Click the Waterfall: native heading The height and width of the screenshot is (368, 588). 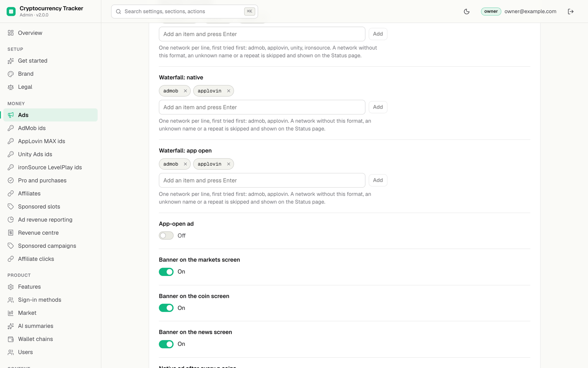point(181,77)
